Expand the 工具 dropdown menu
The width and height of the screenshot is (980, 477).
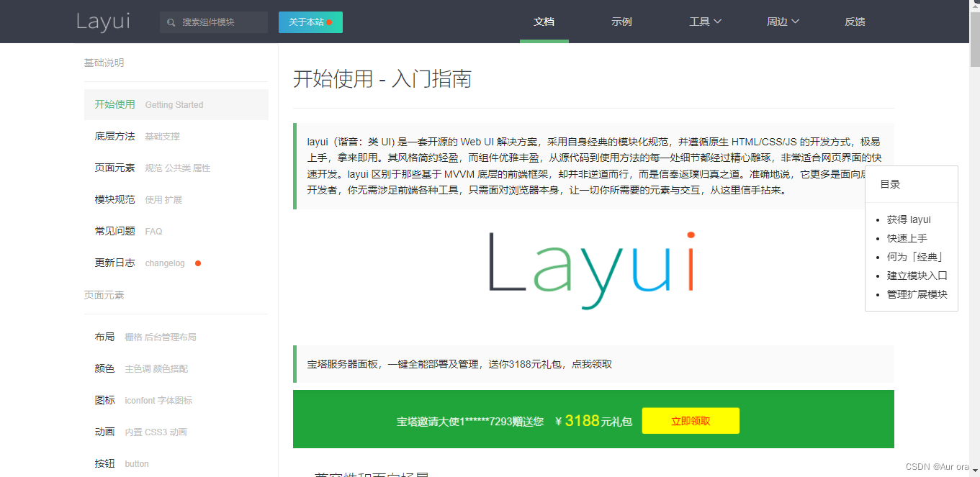tap(706, 22)
